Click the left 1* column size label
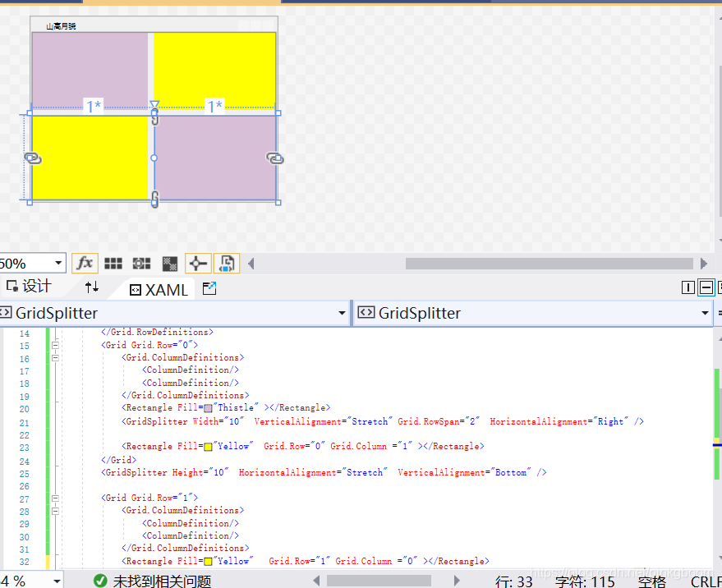This screenshot has height=588, width=722. [x=94, y=107]
